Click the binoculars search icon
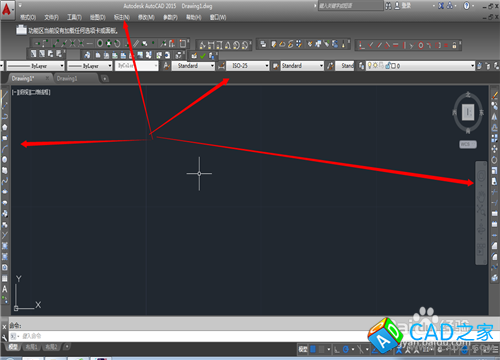 coord(388,6)
